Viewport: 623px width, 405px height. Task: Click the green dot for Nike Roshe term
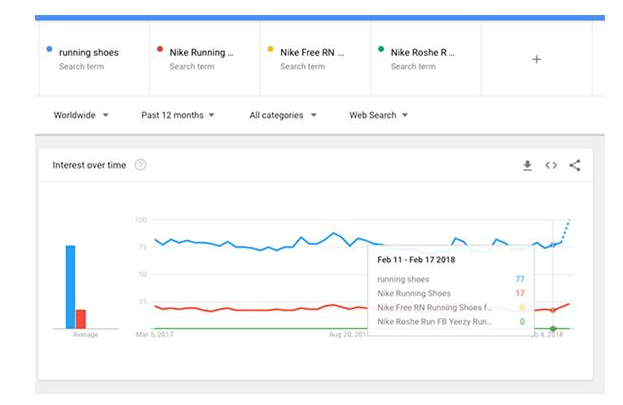pos(381,50)
